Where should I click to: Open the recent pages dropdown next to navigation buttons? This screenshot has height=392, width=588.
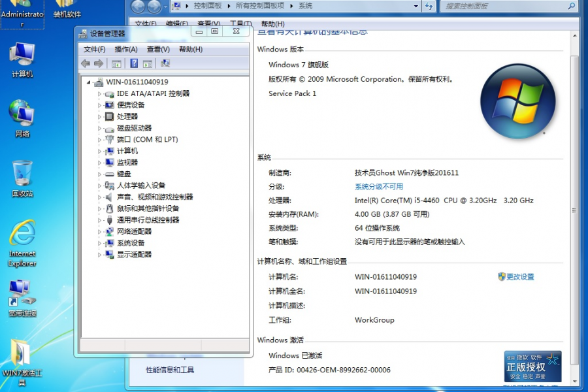click(x=165, y=7)
